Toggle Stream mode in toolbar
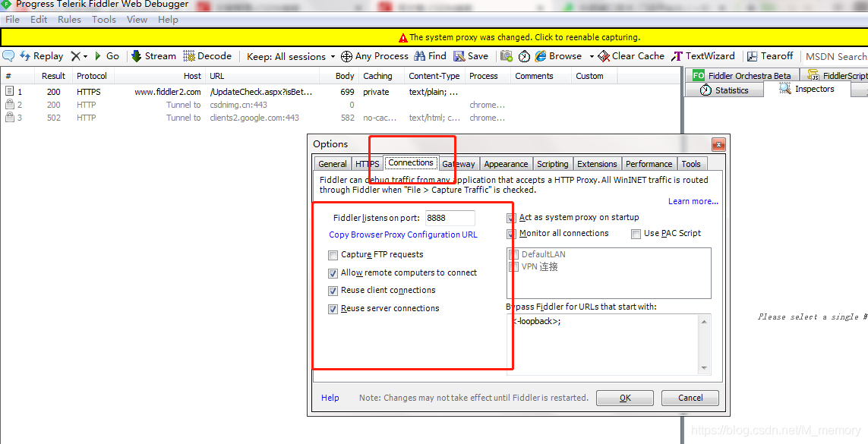This screenshot has height=444, width=868. (153, 56)
